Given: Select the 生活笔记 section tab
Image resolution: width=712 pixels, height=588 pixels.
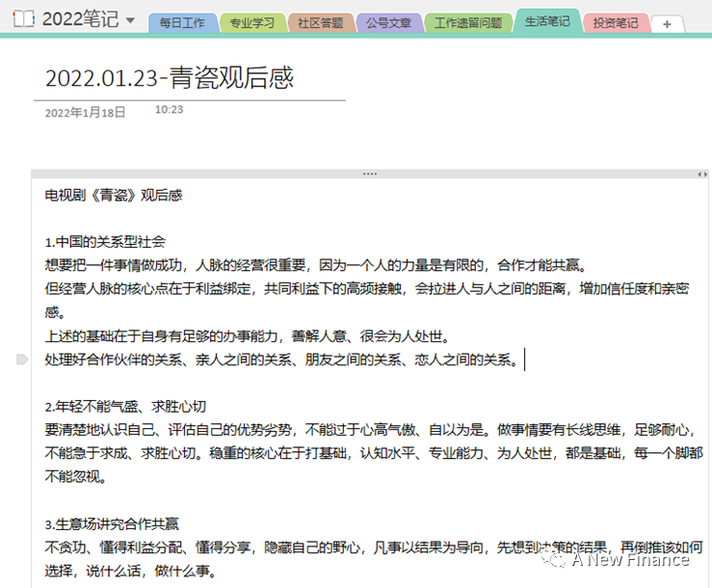Looking at the screenshot, I should point(547,21).
